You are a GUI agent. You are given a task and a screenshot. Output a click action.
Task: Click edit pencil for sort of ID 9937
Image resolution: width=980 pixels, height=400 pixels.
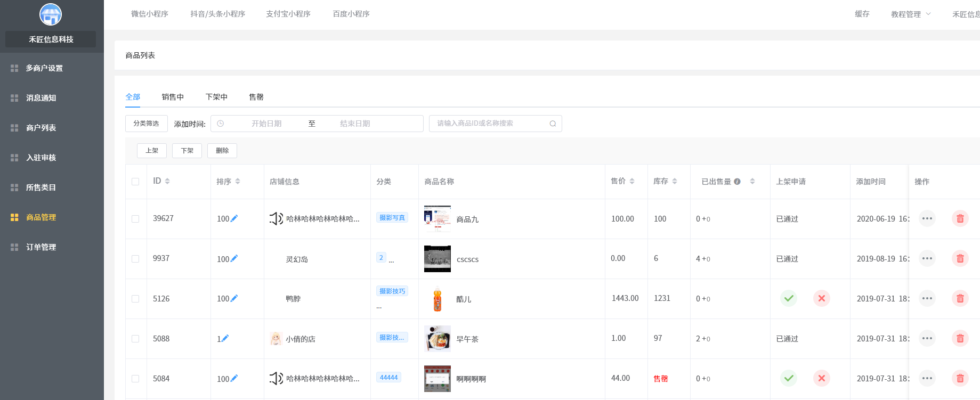234,258
